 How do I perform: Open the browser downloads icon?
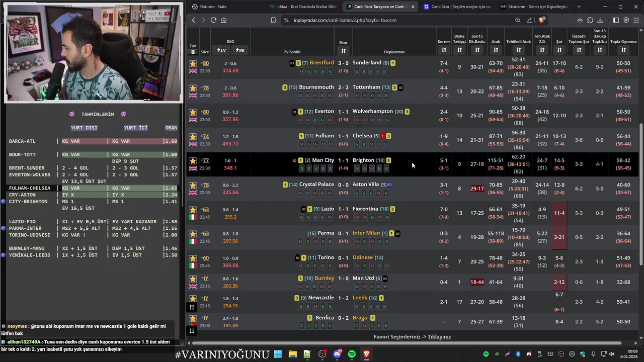click(x=600, y=20)
